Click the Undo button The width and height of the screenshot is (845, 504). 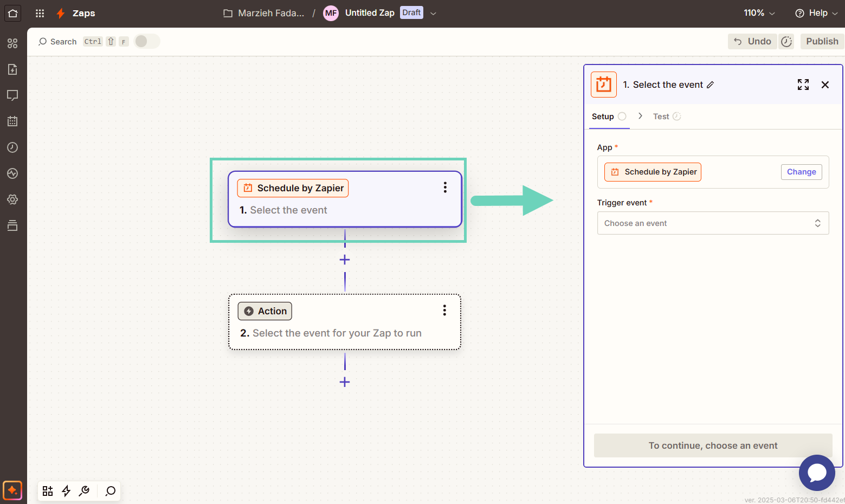click(752, 41)
